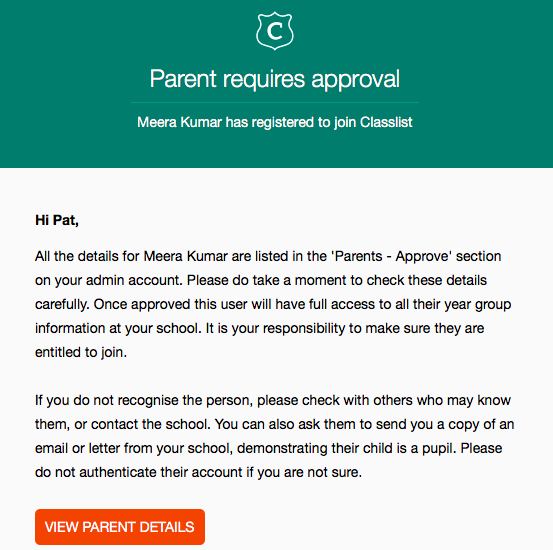553x550 pixels.
Task: Click the 'entitled to join.' text
Action: tap(81, 352)
